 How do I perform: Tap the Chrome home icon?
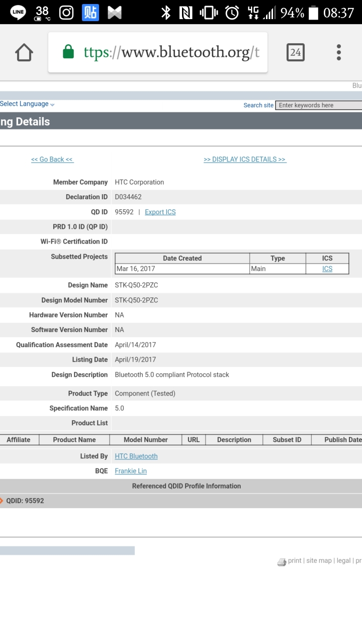(24, 52)
